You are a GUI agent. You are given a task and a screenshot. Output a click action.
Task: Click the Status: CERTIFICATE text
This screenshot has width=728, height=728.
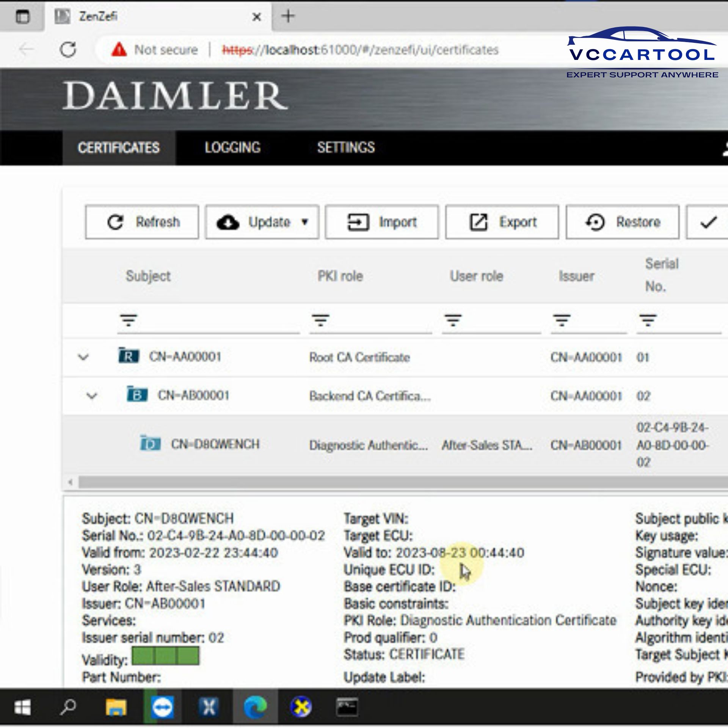tap(404, 654)
